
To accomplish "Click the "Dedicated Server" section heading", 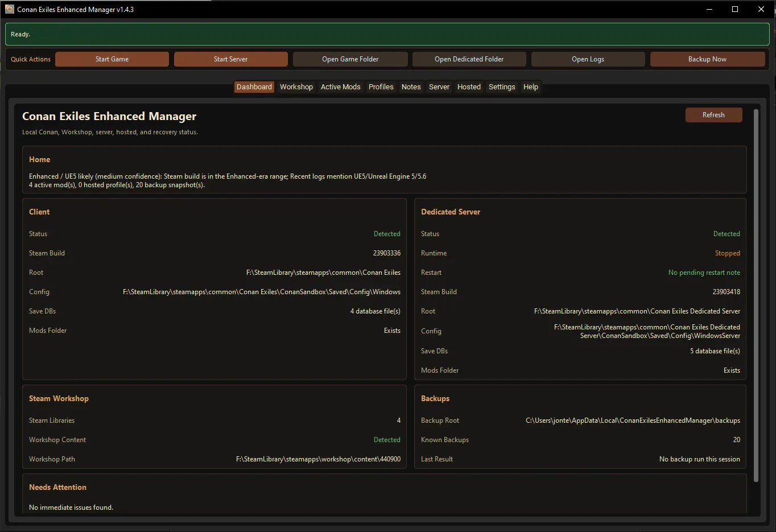I will 451,212.
